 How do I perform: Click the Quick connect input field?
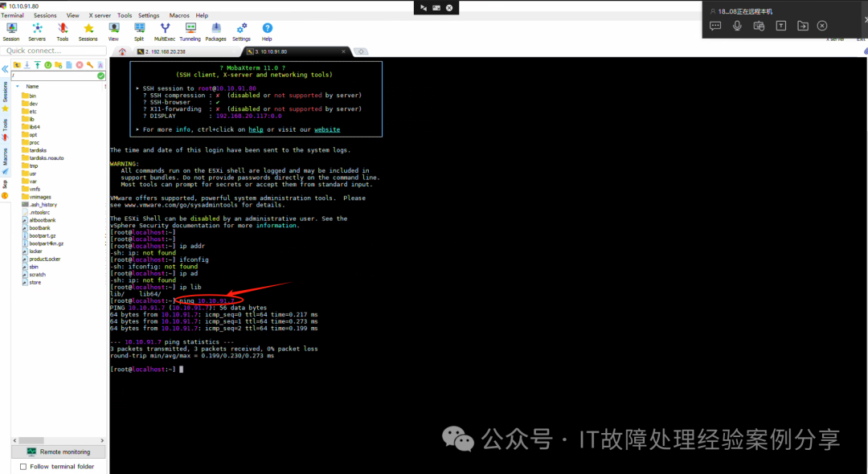[x=54, y=51]
